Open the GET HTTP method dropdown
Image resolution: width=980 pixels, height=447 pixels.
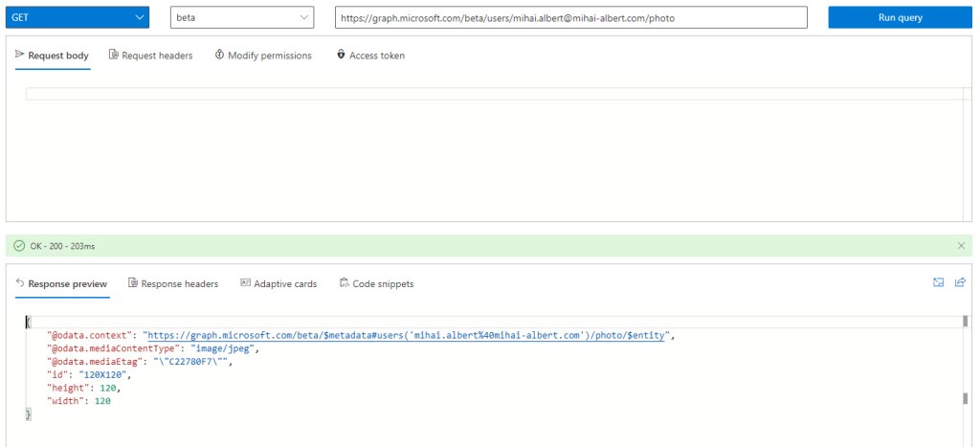(78, 17)
